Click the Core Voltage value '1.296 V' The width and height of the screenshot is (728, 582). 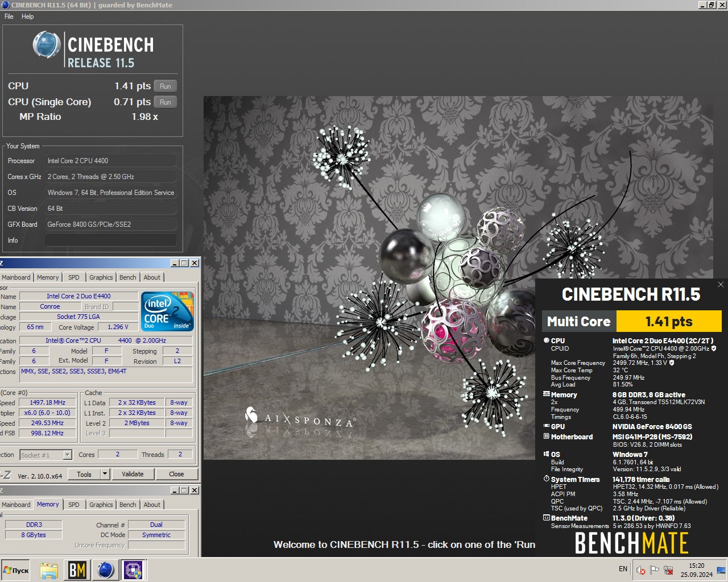coord(118,327)
